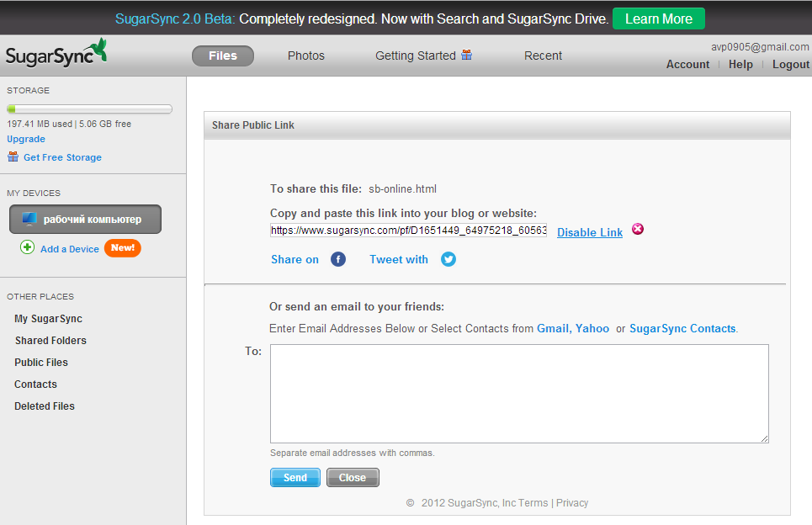The width and height of the screenshot is (812, 525).
Task: Click the red X disable link icon
Action: pos(638,229)
